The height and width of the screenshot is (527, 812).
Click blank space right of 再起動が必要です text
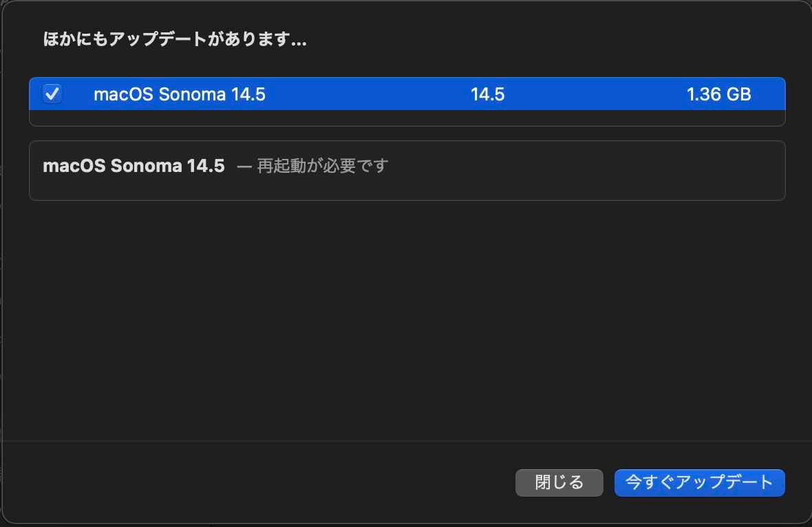click(x=585, y=166)
